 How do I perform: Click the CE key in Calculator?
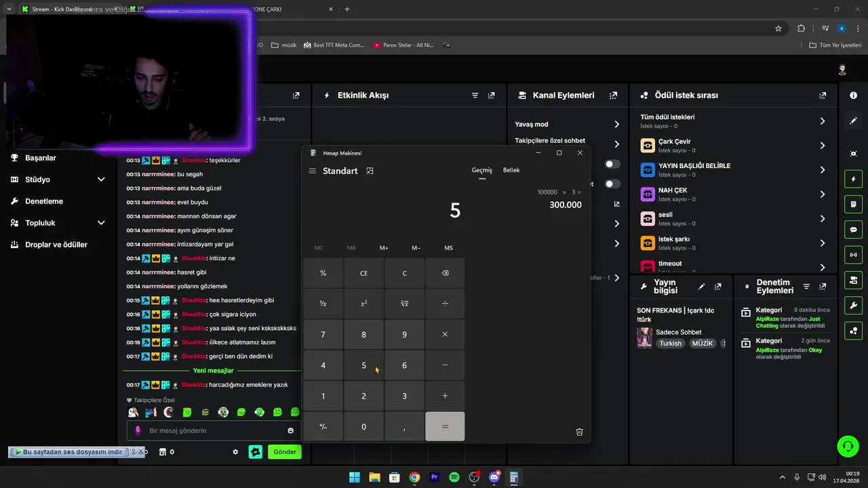pyautogui.click(x=363, y=273)
